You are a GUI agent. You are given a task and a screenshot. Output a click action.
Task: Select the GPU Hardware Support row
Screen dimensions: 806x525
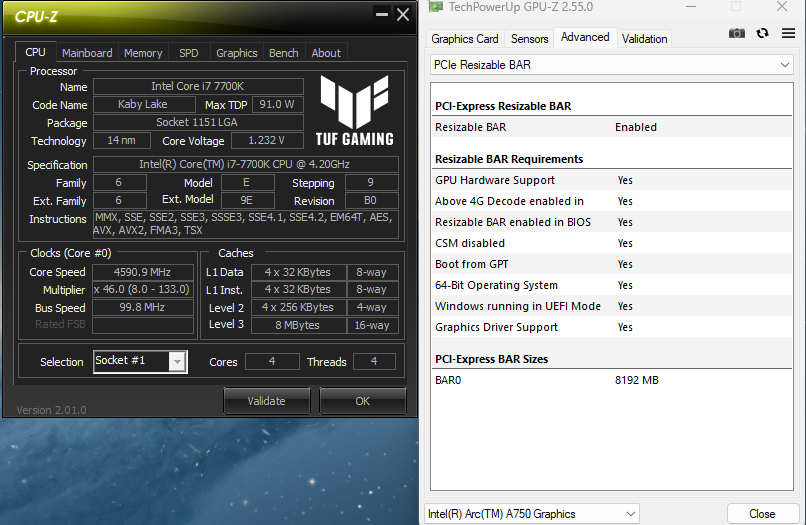(x=611, y=180)
